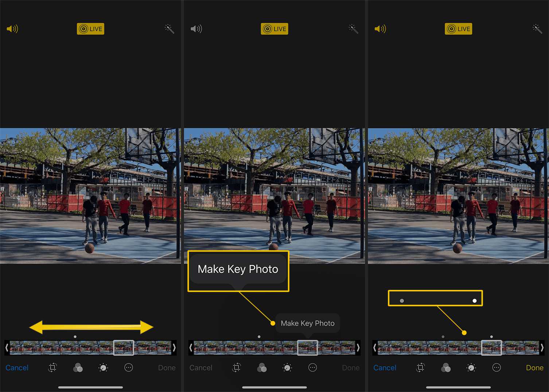Open adjust dial icon in right screen
549x392 pixels.
[x=471, y=368]
